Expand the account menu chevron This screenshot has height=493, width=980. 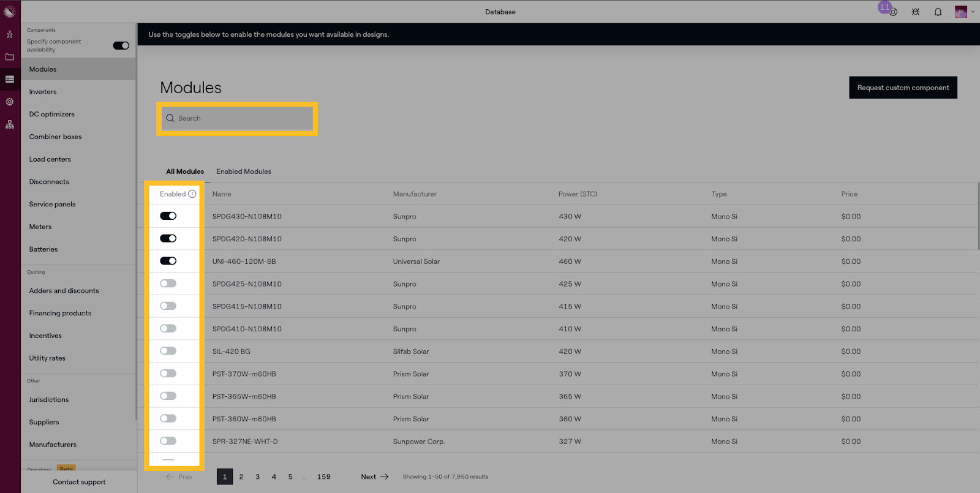click(973, 12)
